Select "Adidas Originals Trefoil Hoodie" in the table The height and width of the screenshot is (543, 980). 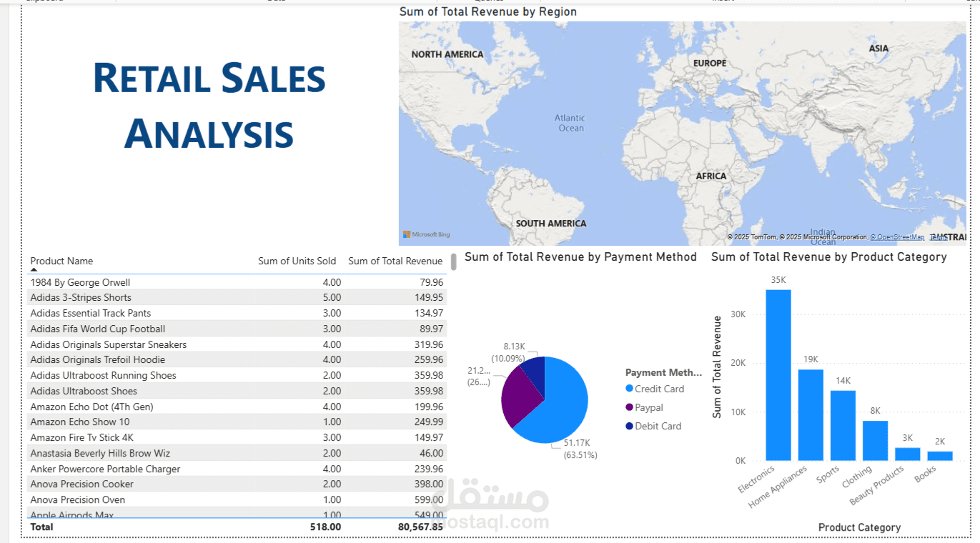[x=98, y=359]
